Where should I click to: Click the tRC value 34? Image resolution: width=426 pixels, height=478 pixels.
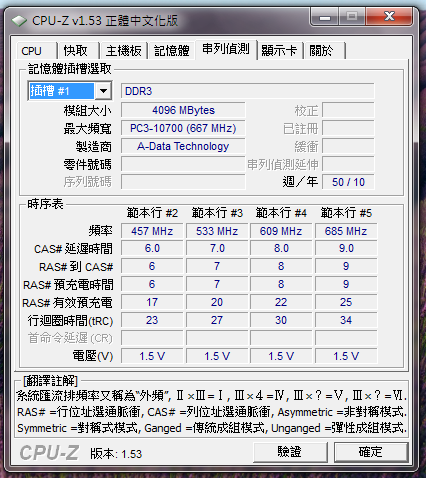(346, 320)
